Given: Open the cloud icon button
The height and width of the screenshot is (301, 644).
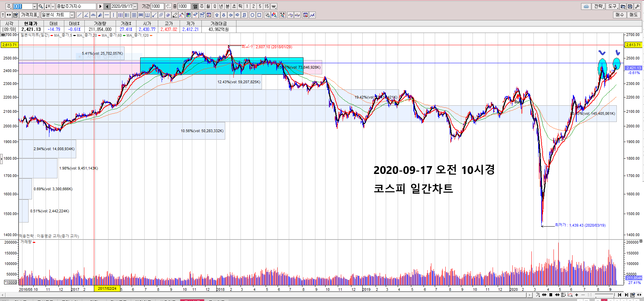Looking at the screenshot, I should 586,6.
